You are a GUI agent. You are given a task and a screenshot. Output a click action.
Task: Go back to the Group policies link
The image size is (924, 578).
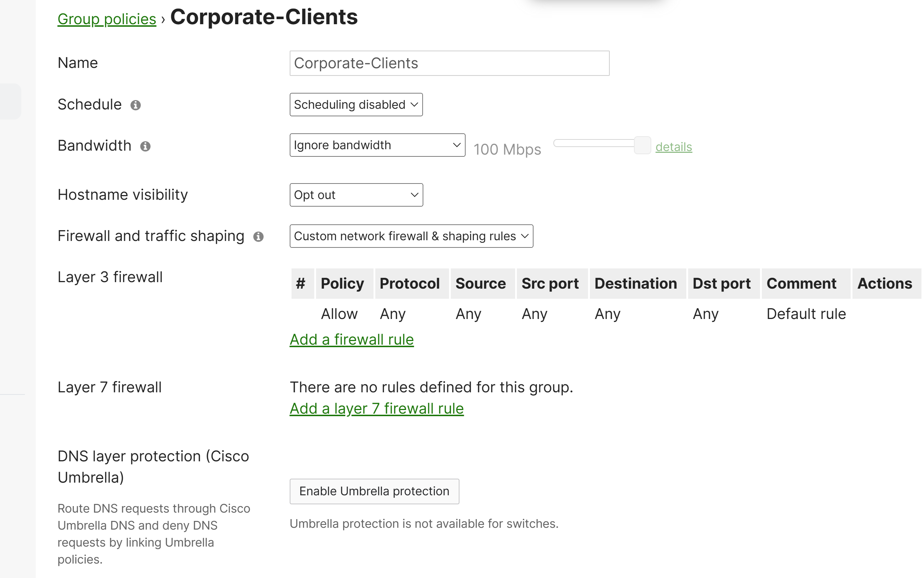coord(107,19)
